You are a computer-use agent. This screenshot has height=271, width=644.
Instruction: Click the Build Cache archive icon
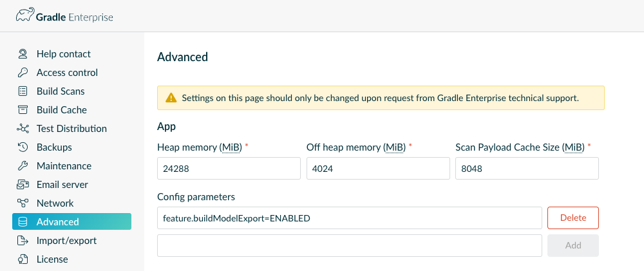pyautogui.click(x=23, y=110)
